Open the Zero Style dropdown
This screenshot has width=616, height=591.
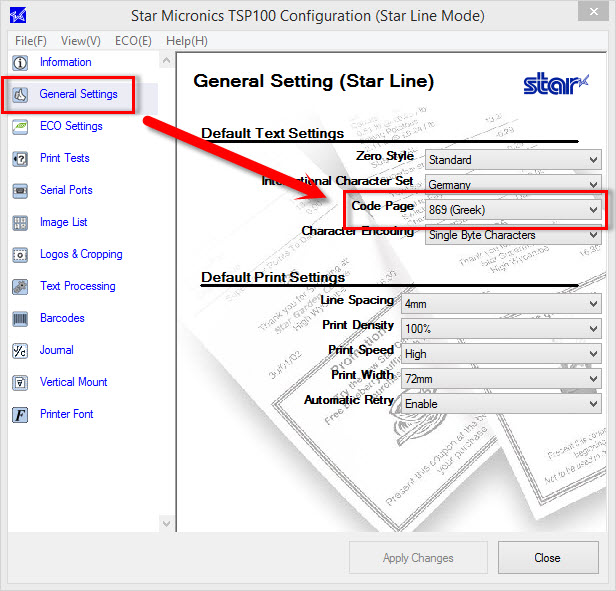[x=513, y=160]
